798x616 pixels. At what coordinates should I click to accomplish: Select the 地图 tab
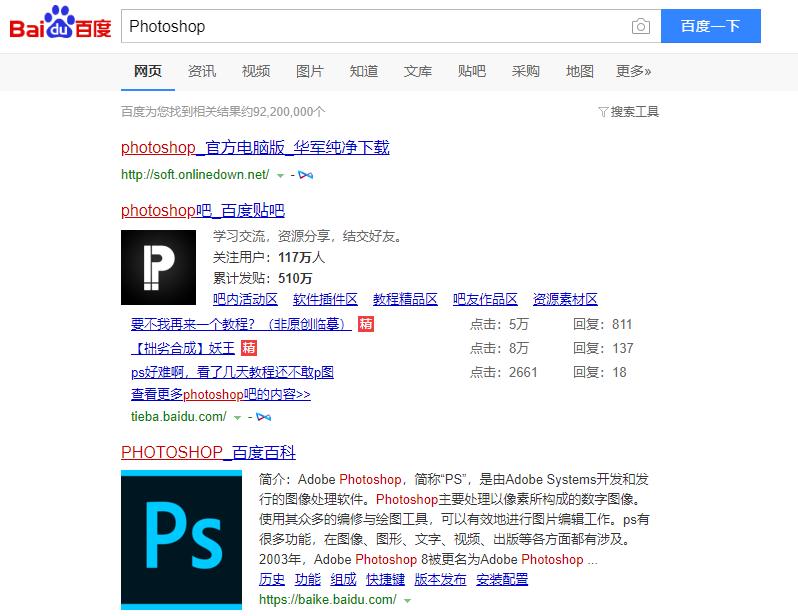[x=579, y=71]
